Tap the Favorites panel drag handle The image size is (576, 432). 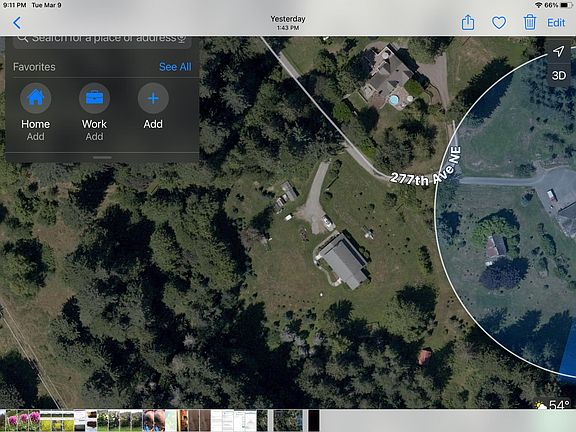click(102, 158)
